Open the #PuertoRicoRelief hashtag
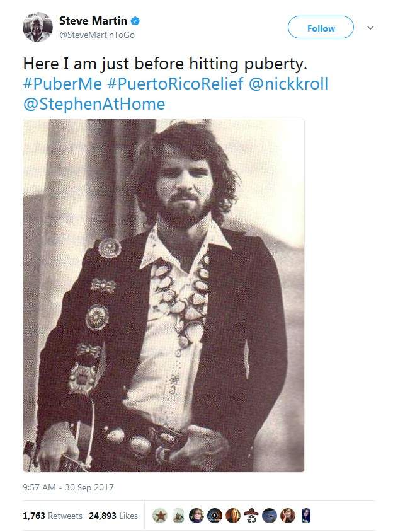Viewport: 393px width, 532px height. click(x=176, y=83)
